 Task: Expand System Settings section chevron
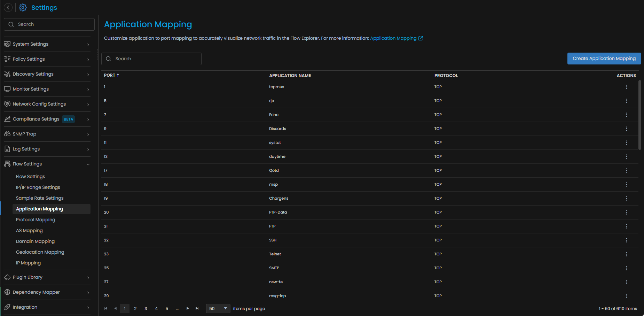[88, 44]
